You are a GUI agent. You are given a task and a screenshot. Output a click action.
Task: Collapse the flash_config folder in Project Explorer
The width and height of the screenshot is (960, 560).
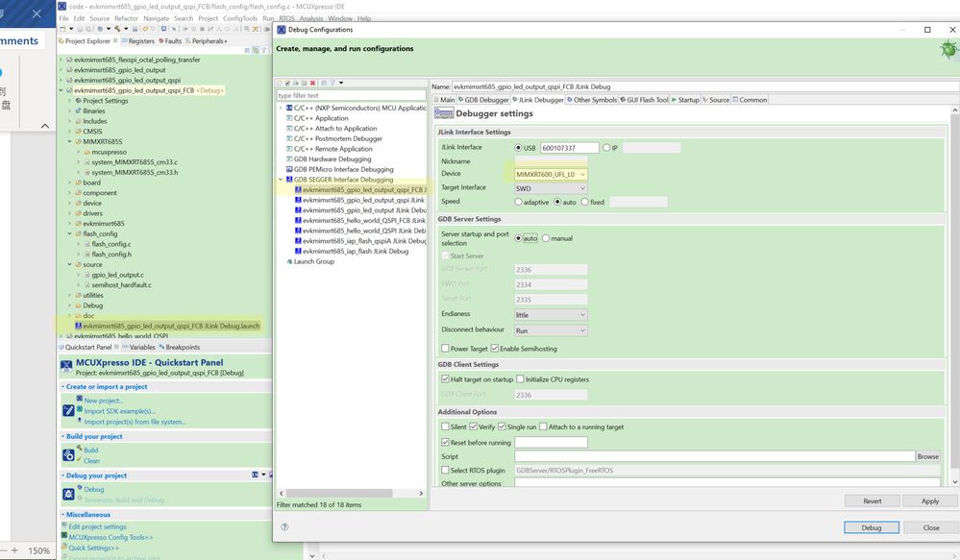[70, 233]
